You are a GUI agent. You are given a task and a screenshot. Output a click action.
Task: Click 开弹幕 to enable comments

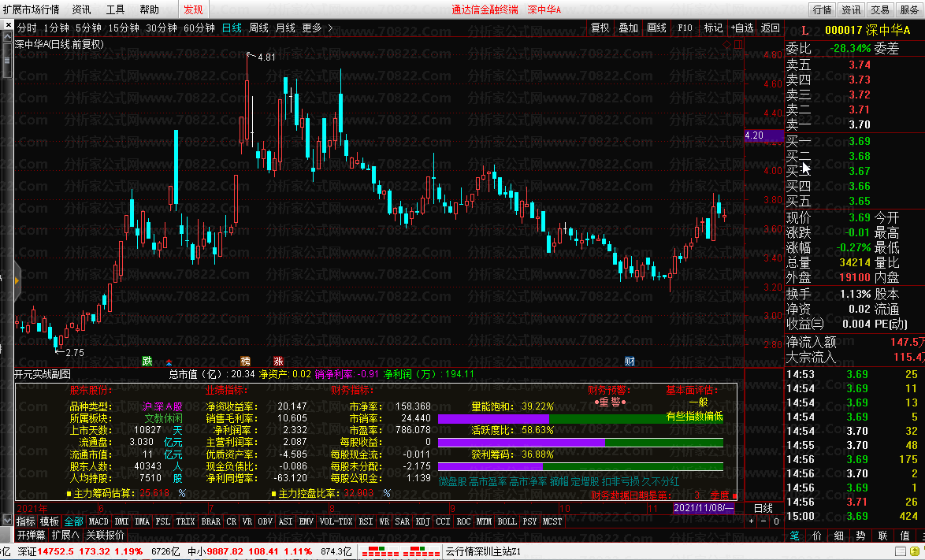point(31,536)
